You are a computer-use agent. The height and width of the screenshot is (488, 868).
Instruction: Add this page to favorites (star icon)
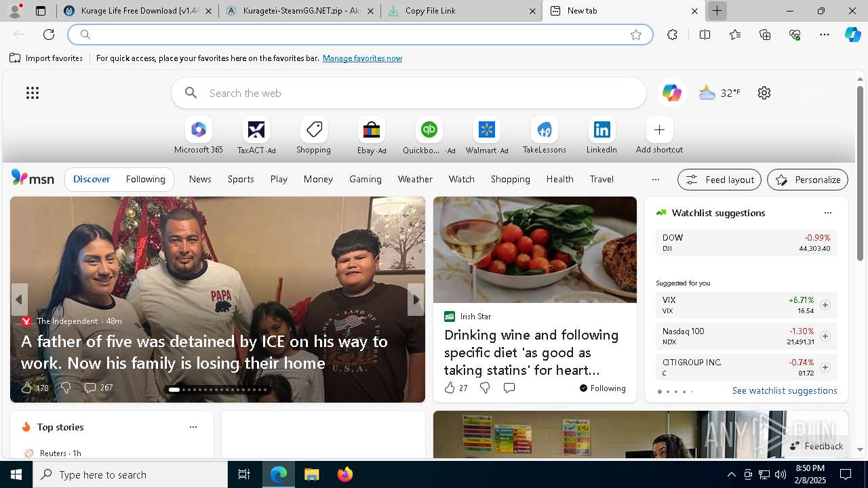[636, 35]
